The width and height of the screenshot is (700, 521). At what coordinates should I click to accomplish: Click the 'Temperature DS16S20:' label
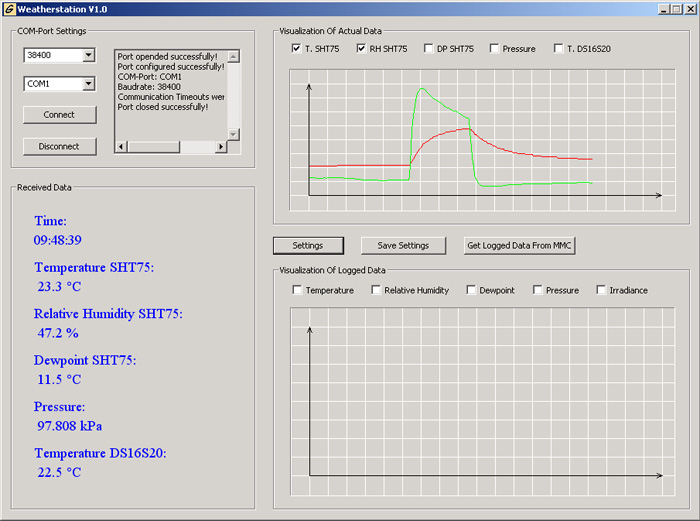click(x=100, y=453)
